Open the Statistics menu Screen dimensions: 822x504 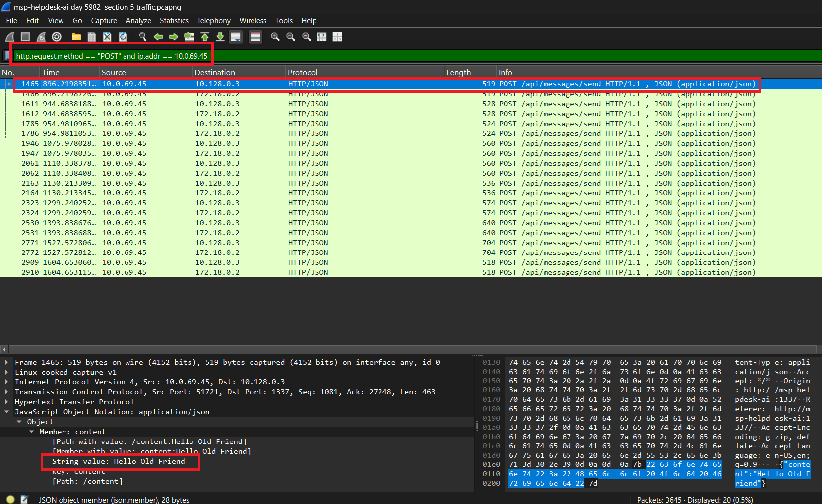[174, 21]
